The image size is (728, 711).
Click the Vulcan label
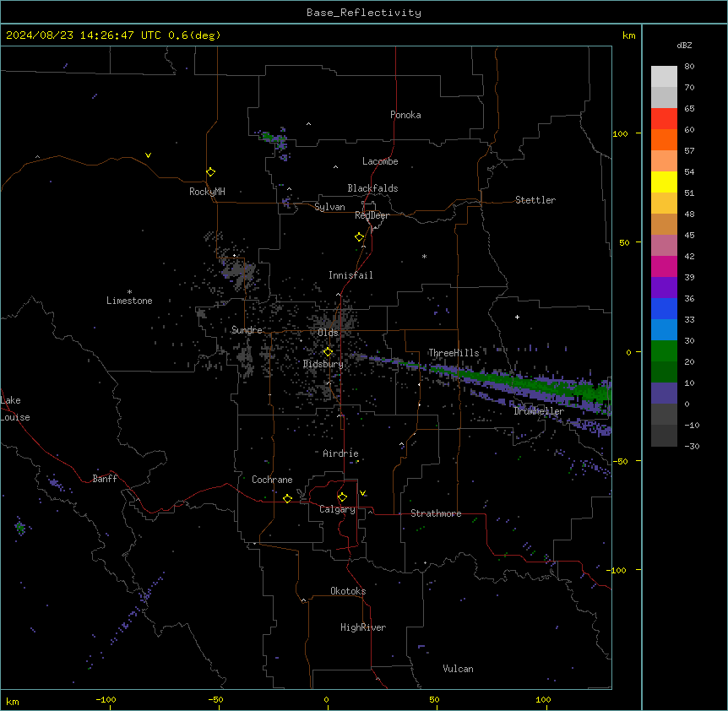[459, 669]
